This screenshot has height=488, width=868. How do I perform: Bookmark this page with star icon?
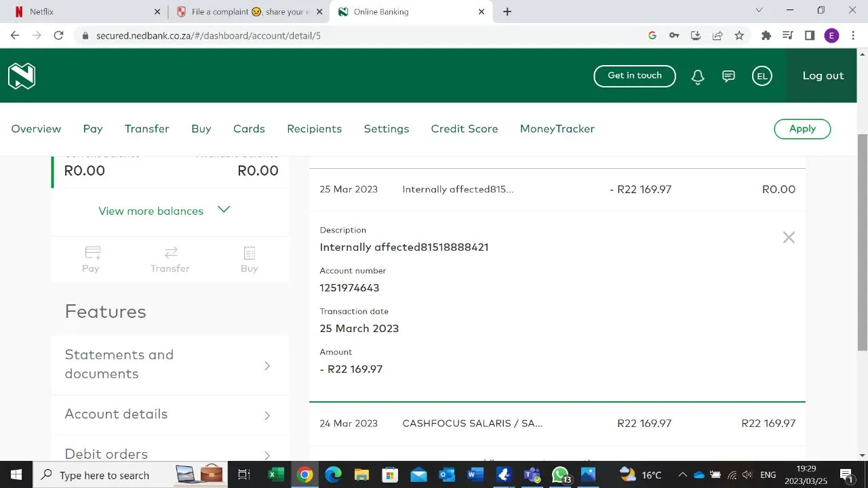pos(739,35)
